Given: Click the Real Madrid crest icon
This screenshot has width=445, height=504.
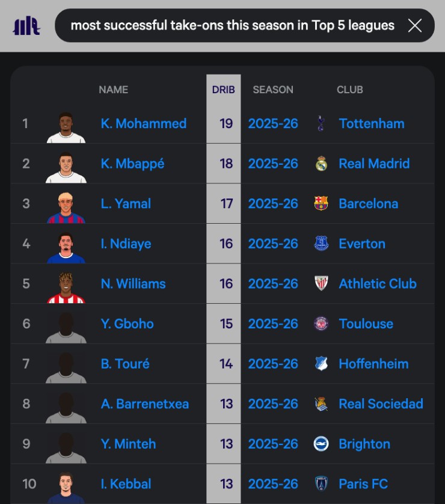Looking at the screenshot, I should [321, 164].
